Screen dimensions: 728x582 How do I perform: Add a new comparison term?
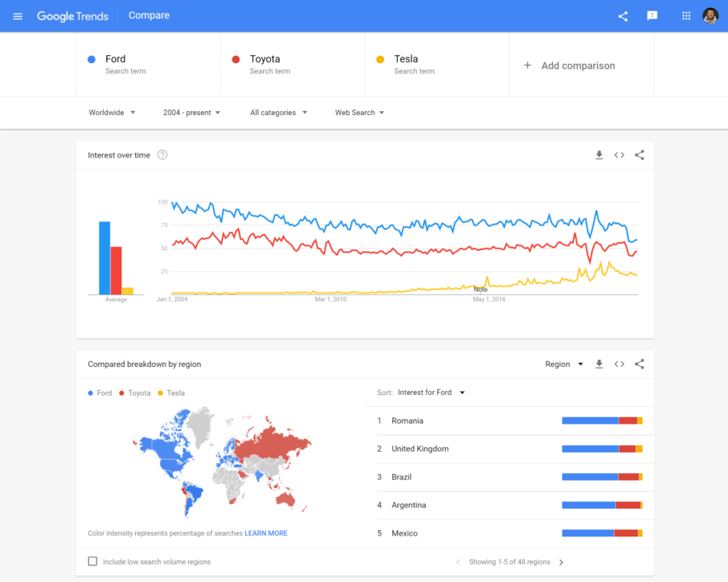pos(571,65)
